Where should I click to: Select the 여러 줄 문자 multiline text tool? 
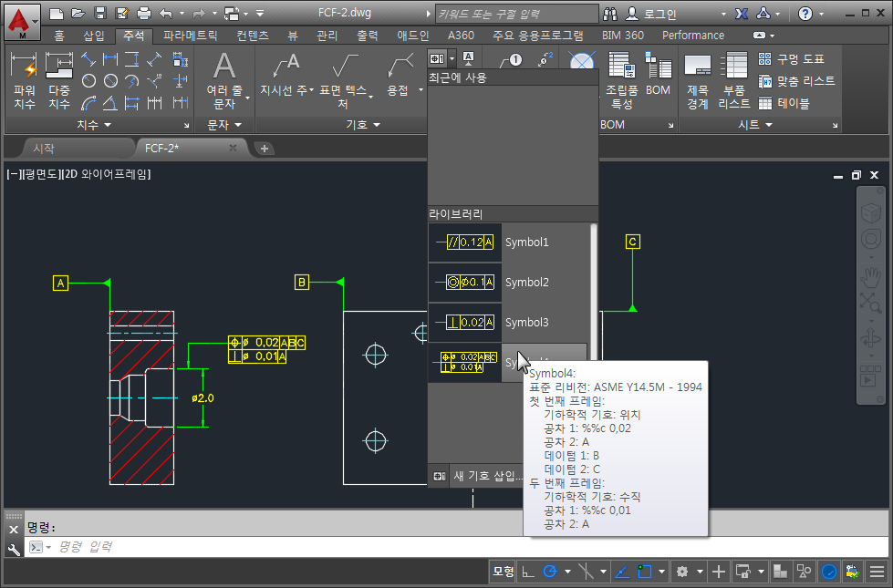coord(224,81)
